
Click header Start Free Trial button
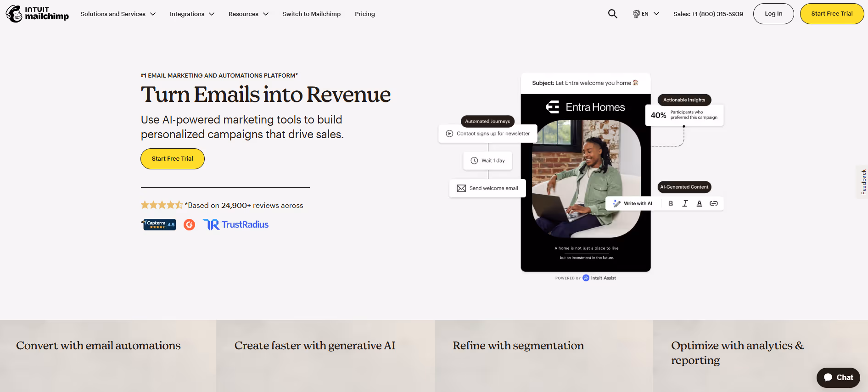coord(832,14)
